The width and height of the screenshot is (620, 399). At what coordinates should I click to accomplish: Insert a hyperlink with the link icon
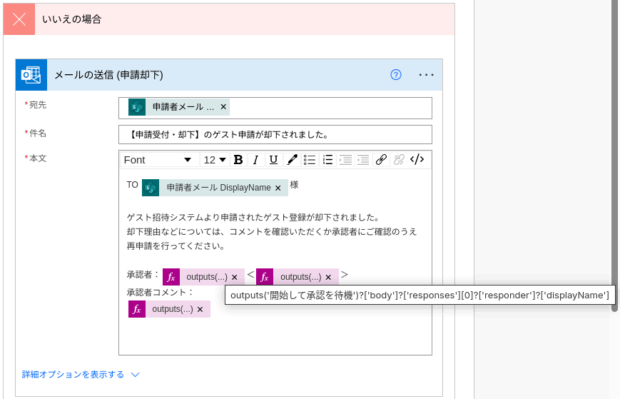381,160
